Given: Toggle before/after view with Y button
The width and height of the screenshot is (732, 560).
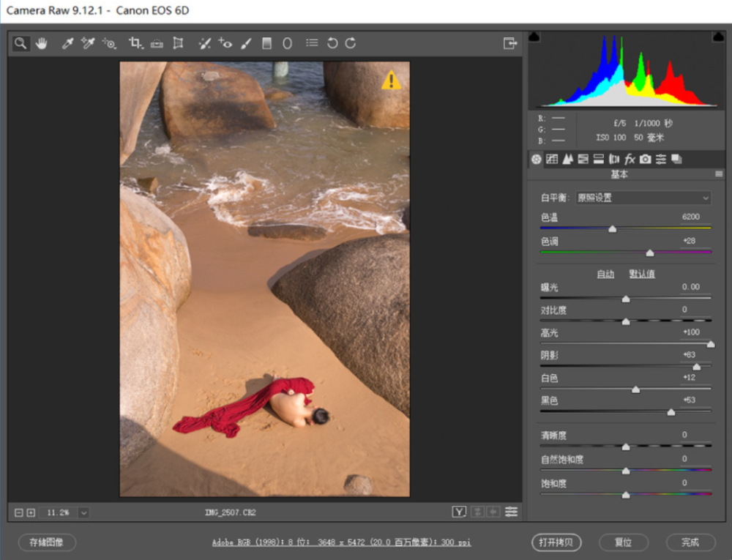Looking at the screenshot, I should (x=459, y=512).
